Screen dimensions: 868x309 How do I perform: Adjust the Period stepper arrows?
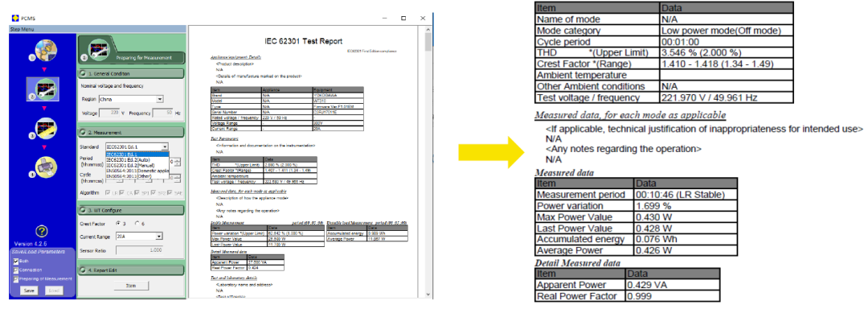[x=178, y=162]
